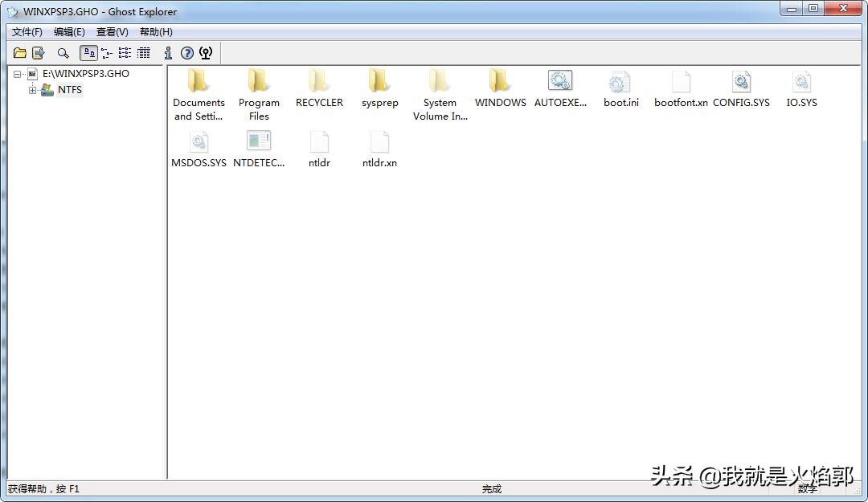The image size is (868, 502).
Task: Click the Extract/restore toolbar icon
Action: pyautogui.click(x=39, y=53)
